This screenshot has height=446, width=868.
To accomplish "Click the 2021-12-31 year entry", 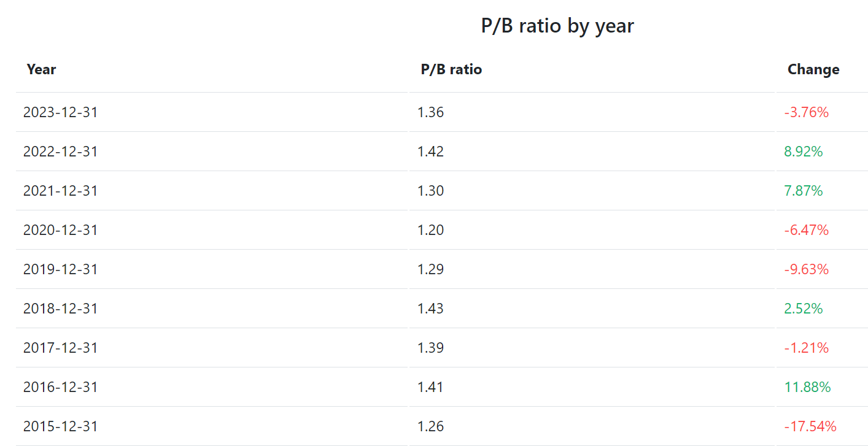I will [x=60, y=191].
